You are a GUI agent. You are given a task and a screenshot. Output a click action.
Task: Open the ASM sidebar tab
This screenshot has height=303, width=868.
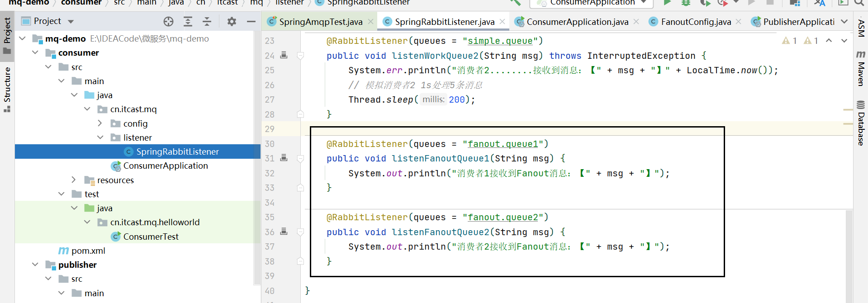point(861,28)
